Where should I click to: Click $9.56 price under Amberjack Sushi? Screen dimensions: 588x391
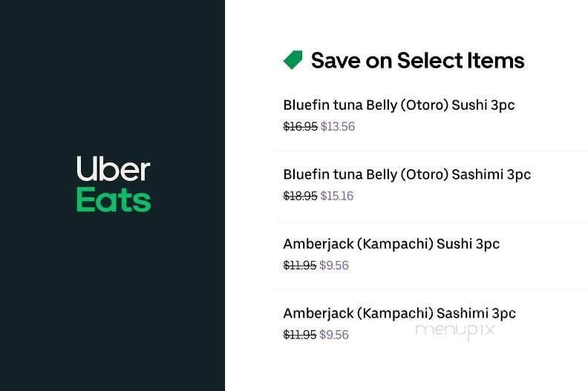(x=334, y=266)
